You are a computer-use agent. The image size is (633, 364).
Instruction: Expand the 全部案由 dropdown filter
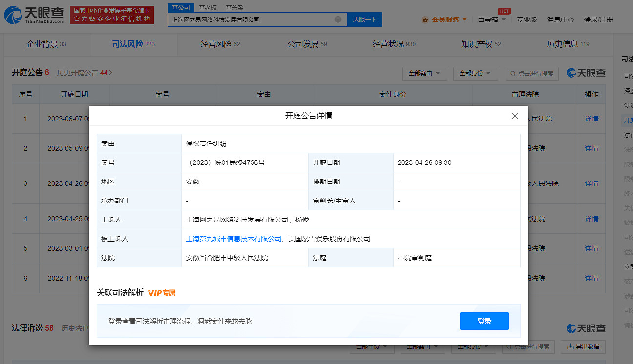(424, 73)
